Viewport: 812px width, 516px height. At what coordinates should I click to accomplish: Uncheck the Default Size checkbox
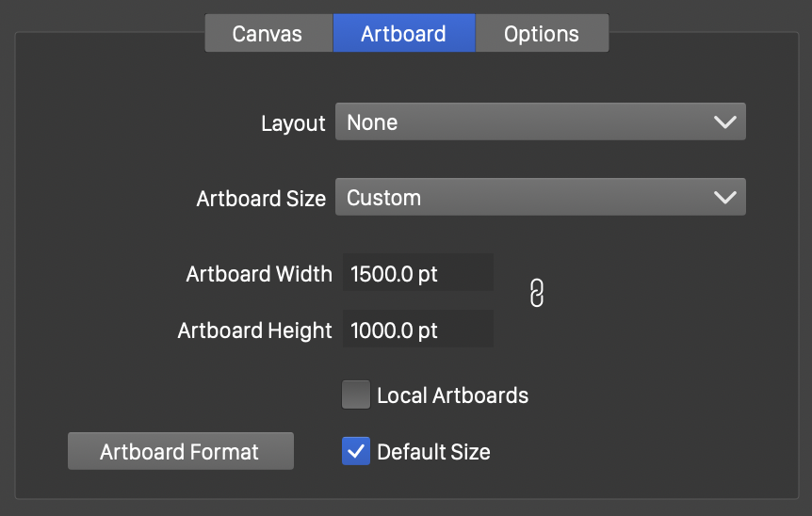tap(356, 451)
